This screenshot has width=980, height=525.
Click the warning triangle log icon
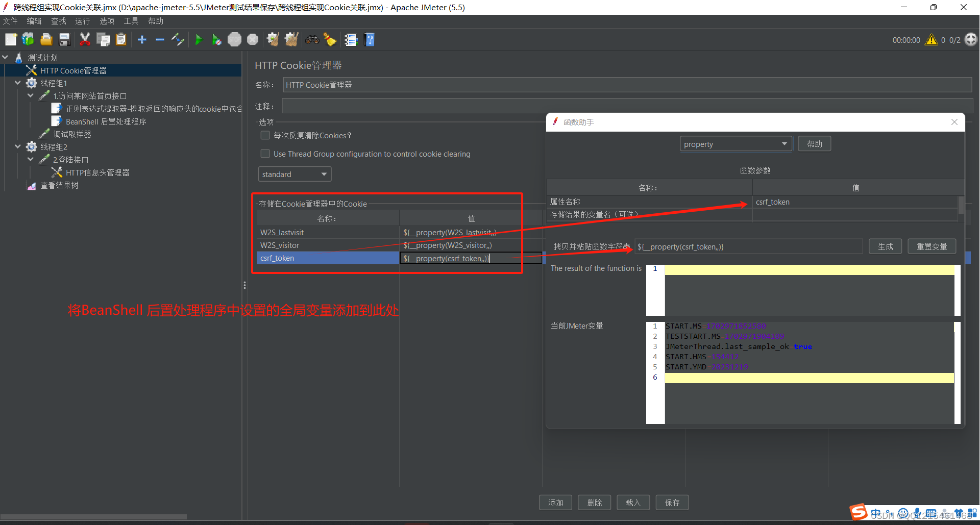click(x=932, y=40)
